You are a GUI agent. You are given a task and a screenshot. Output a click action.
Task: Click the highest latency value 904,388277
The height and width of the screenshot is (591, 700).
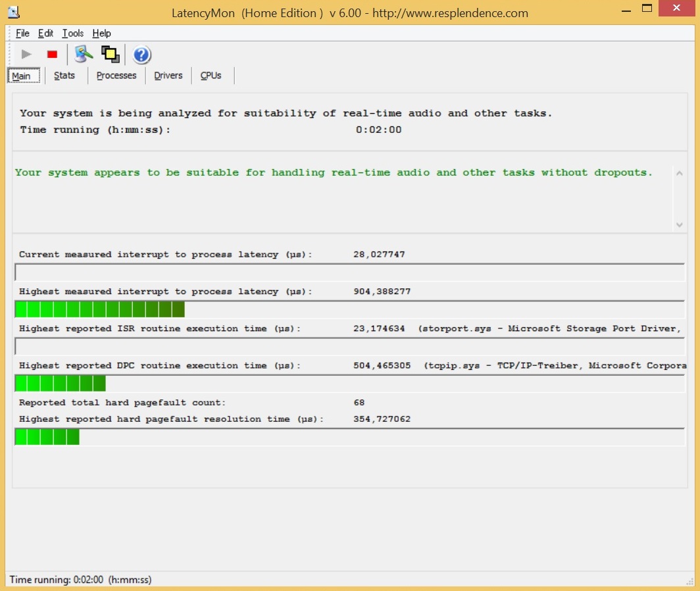click(x=382, y=292)
